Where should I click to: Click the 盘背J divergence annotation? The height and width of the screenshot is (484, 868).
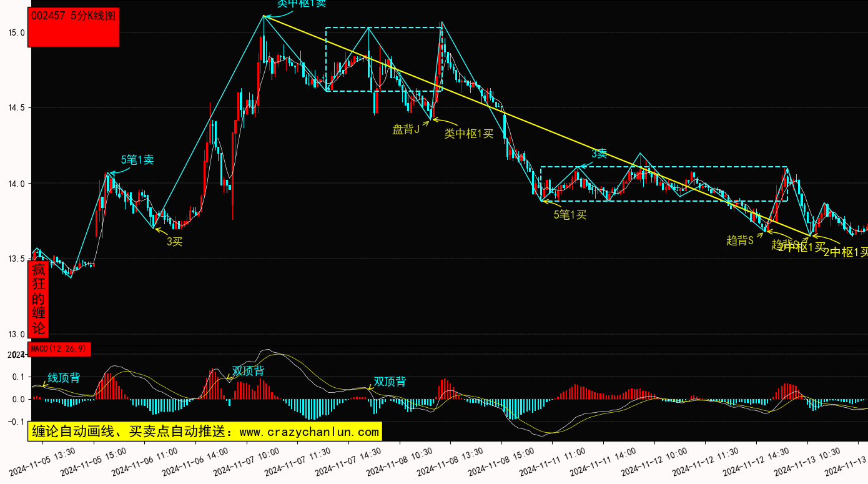point(405,129)
